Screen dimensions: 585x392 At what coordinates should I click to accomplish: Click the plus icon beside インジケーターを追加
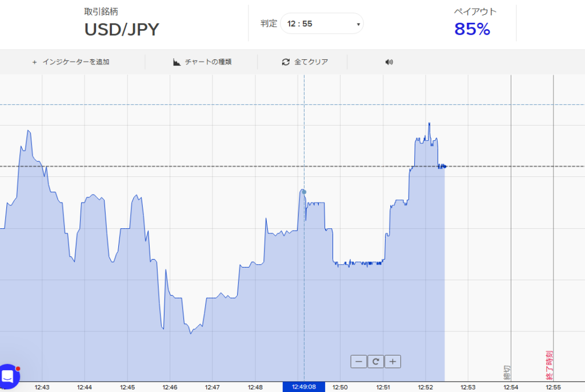point(34,62)
